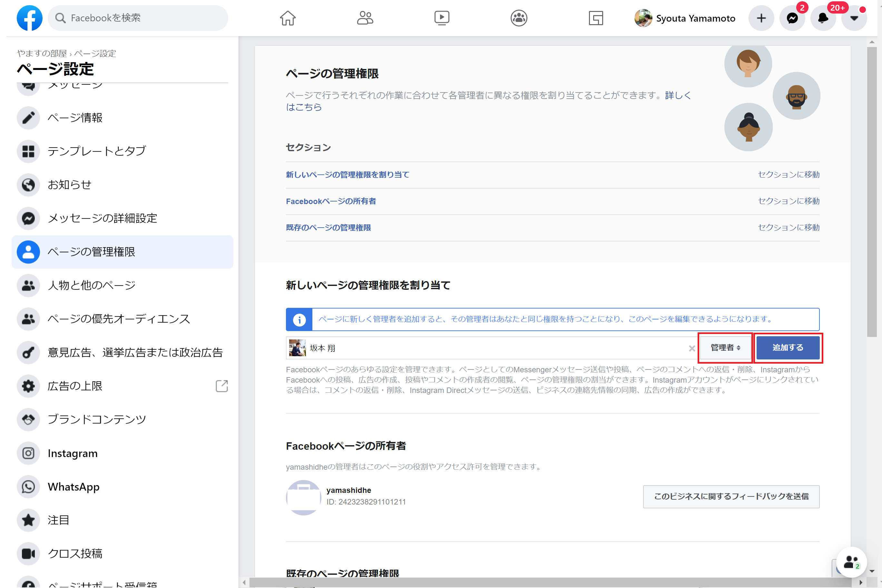Click the 追加する button
Screen dimensions: 882x588
(788, 348)
